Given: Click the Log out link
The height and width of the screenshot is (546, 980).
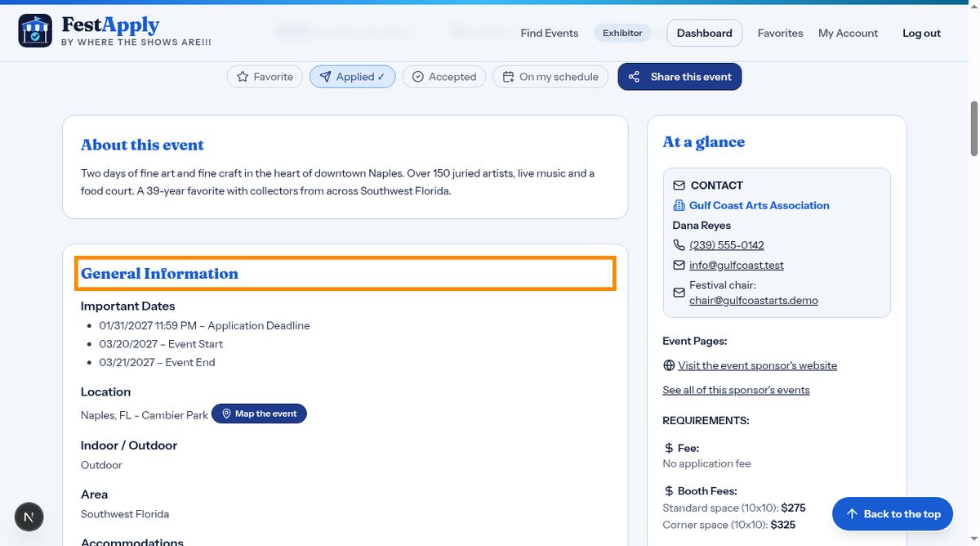Looking at the screenshot, I should click(921, 34).
